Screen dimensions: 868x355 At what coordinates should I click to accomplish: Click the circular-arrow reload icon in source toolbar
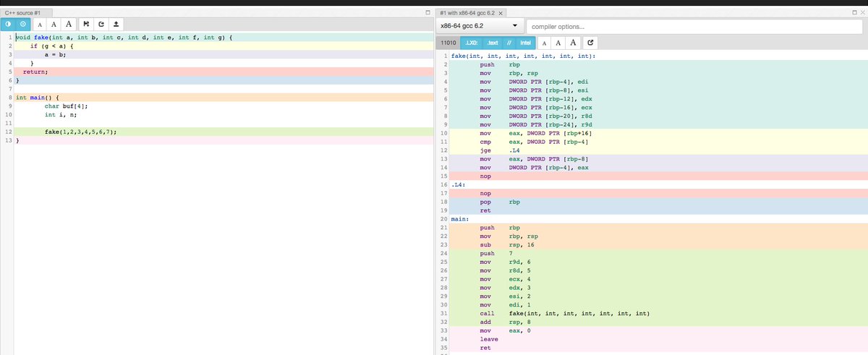(101, 25)
